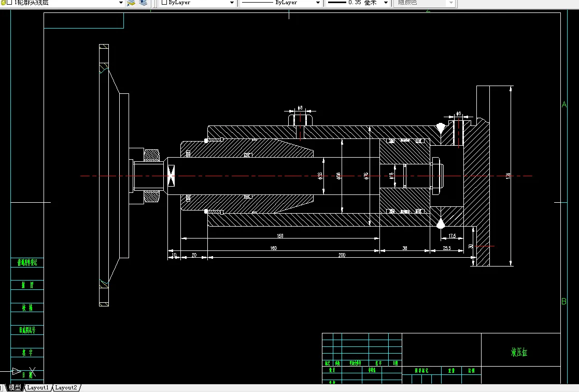Select the φ76 bore dimension text
This screenshot has width=579, height=392.
tap(366, 176)
